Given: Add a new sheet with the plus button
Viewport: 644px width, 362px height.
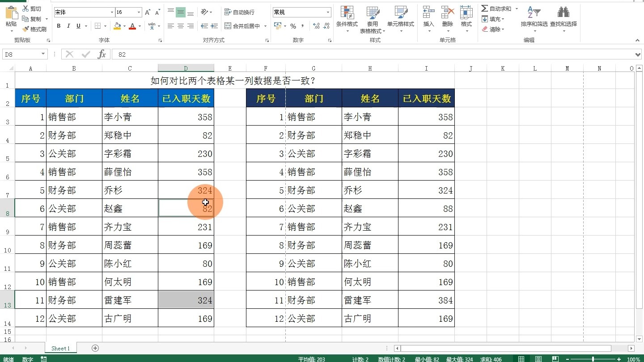Looking at the screenshot, I should pos(95,348).
